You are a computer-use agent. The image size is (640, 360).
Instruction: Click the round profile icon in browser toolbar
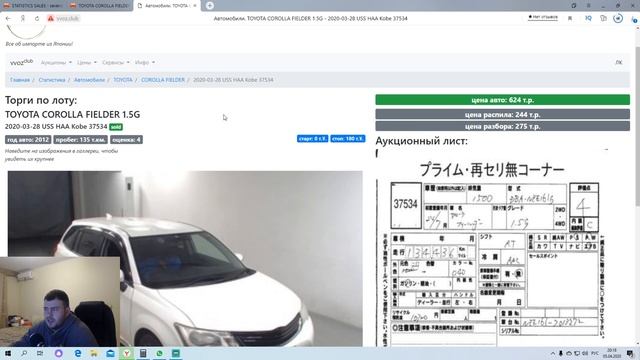tap(618, 18)
